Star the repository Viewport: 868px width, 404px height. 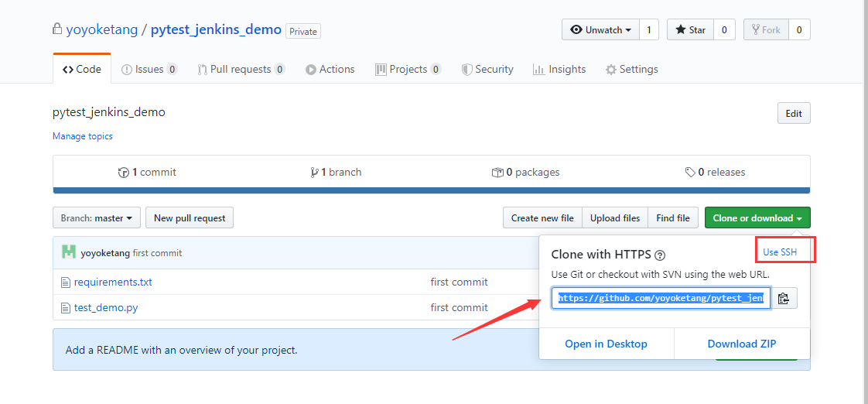(x=690, y=30)
